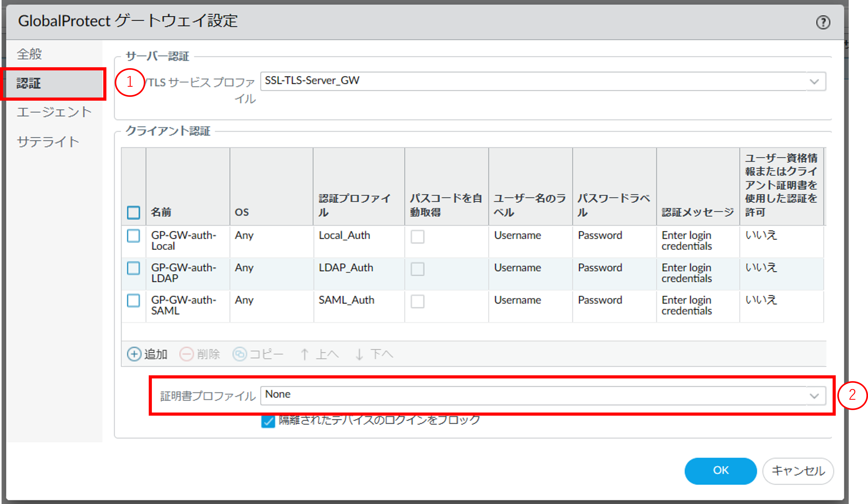Click the 下へ move down arrow
Screen dimensions: 868x504
(x=359, y=354)
